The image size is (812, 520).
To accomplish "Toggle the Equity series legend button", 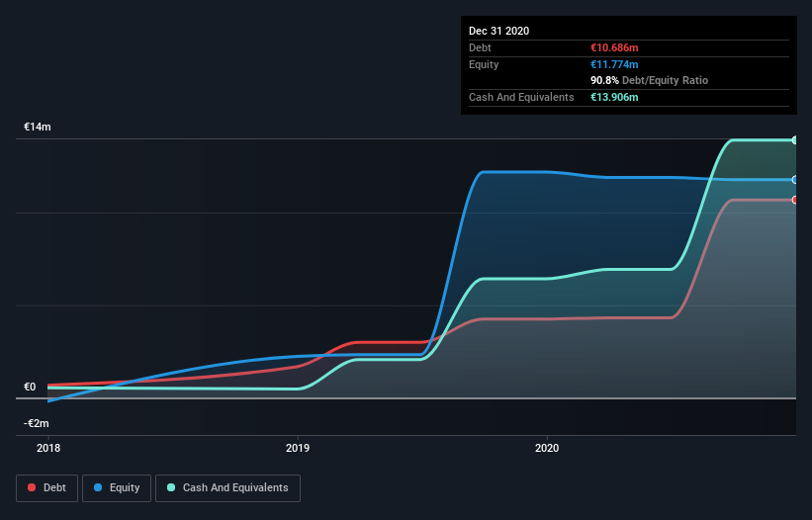I will click(117, 488).
